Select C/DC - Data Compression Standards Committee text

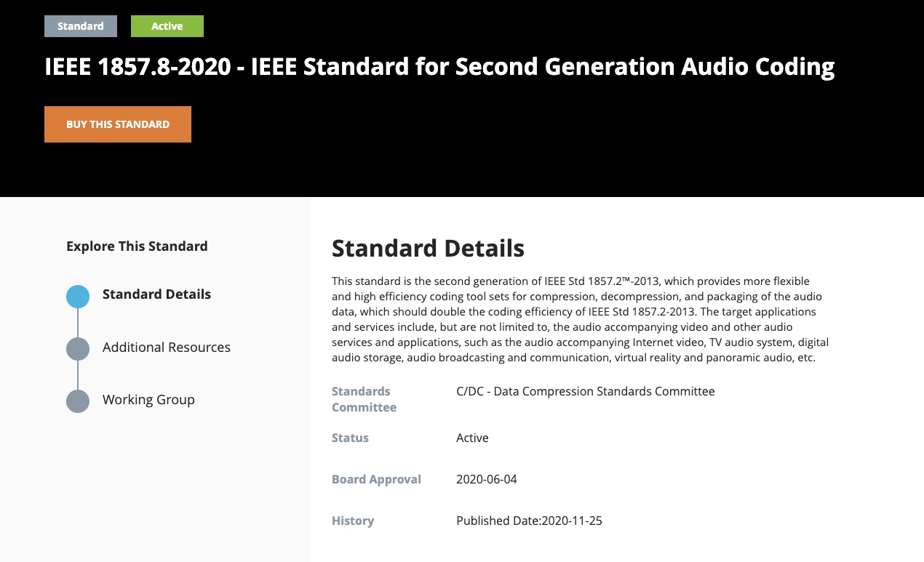tap(586, 391)
